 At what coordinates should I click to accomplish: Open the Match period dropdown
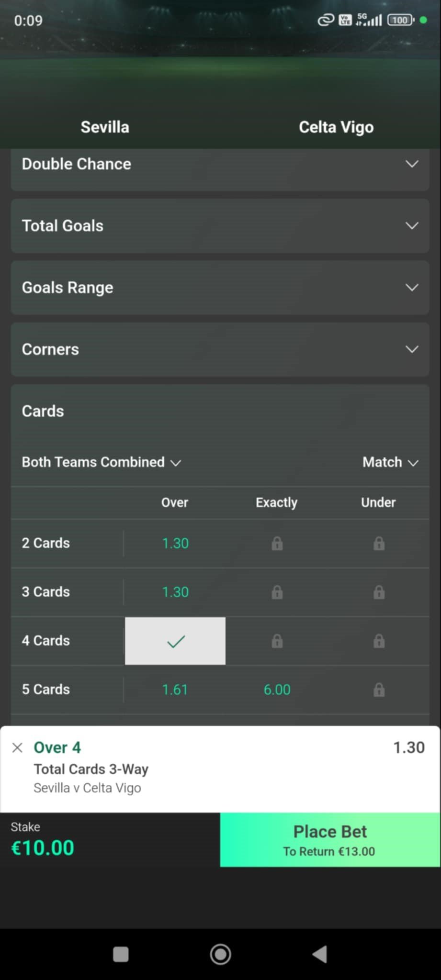(390, 462)
